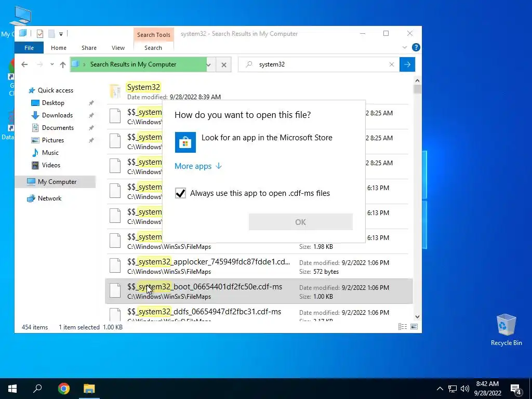Click the Microsoft Store icon

(185, 142)
